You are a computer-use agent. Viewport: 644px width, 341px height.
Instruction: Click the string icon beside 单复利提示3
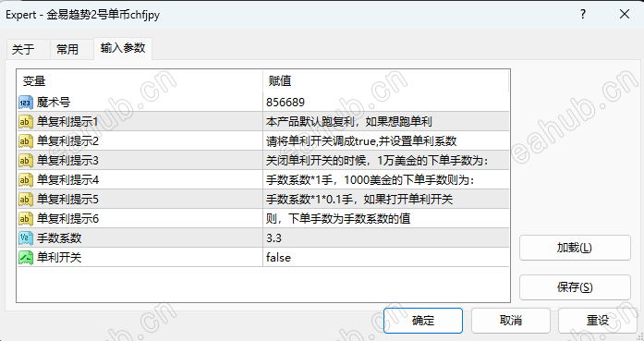pos(26,160)
